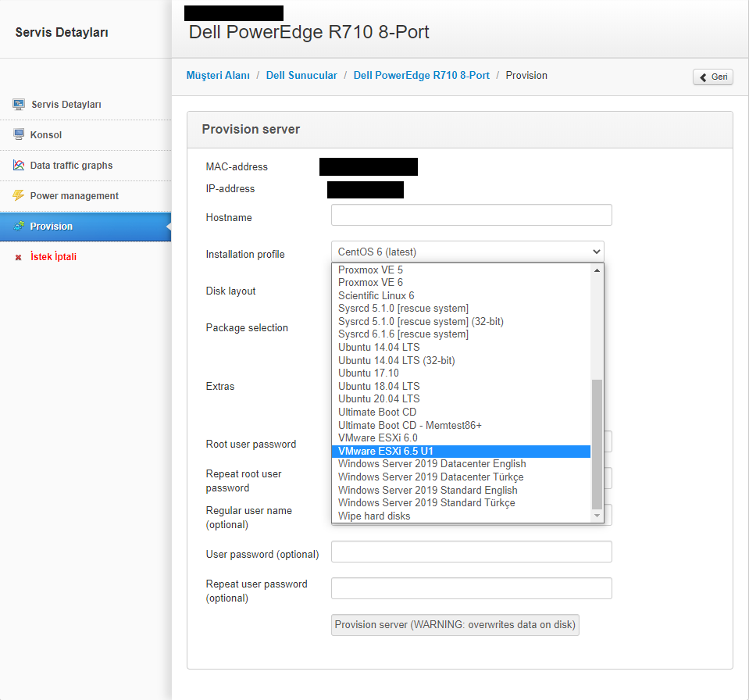The width and height of the screenshot is (749, 700).
Task: Click dropdown list scroll down arrow
Action: pos(597,516)
